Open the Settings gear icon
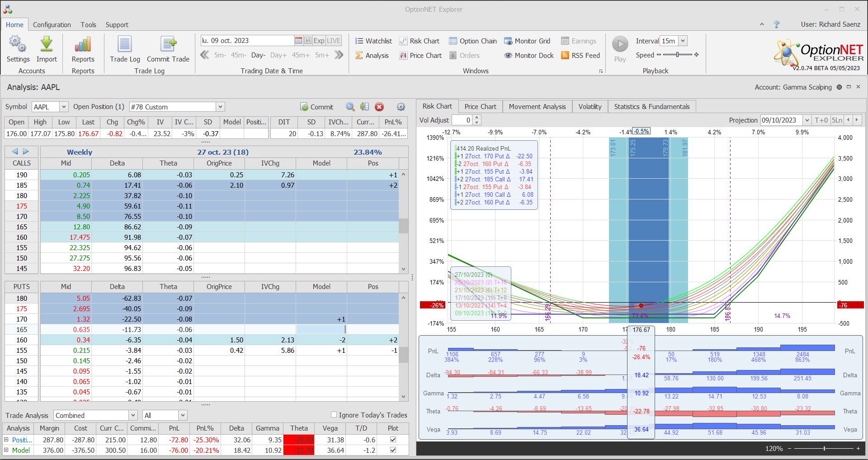 pos(18,44)
